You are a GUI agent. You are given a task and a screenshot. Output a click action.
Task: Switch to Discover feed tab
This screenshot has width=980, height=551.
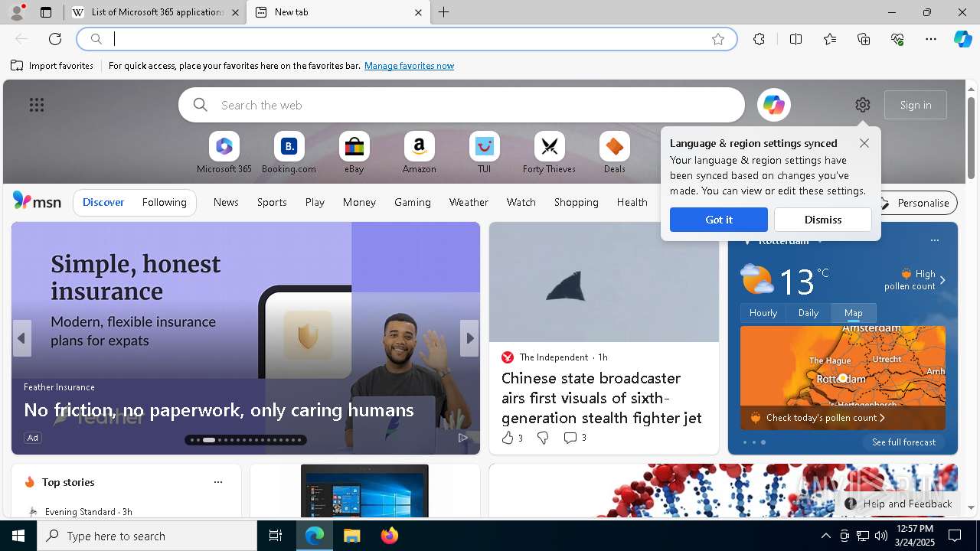point(103,202)
